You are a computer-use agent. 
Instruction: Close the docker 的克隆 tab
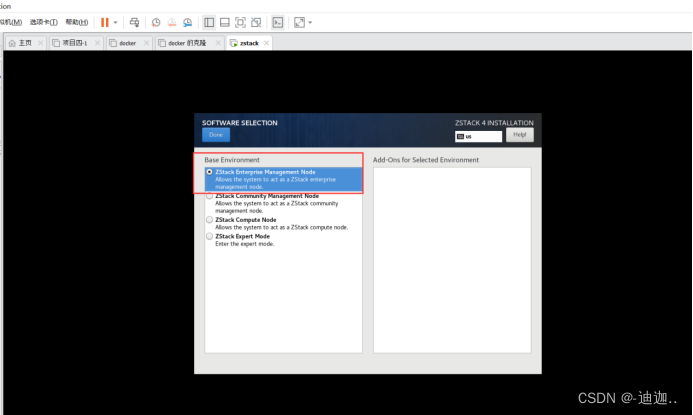coord(218,43)
